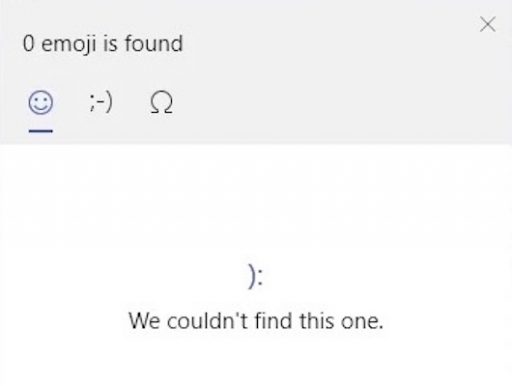Open the Omega symbols tab

point(161,103)
